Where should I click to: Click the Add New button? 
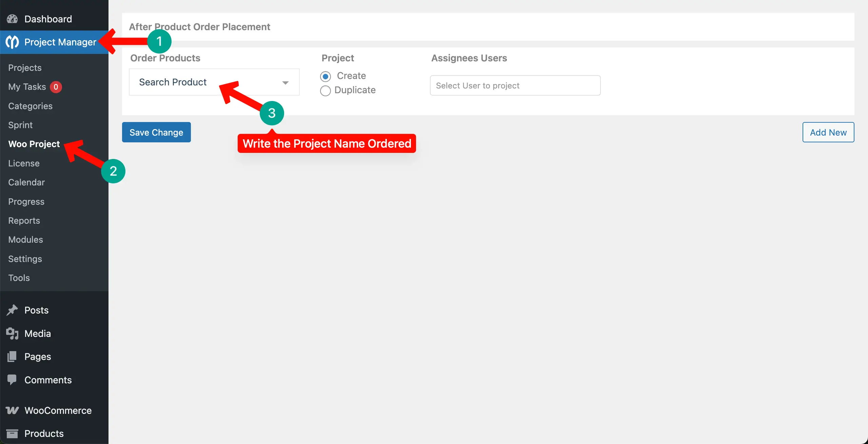coord(828,132)
